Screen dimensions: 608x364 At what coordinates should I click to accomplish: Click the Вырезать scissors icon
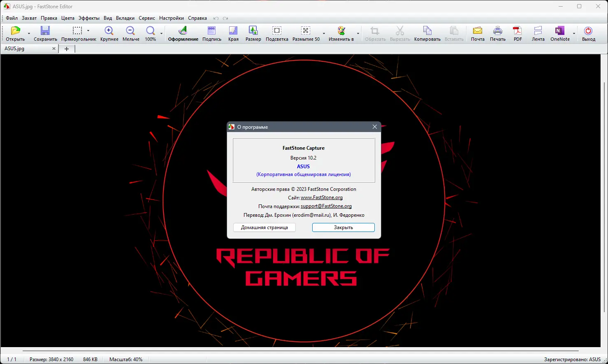(400, 31)
